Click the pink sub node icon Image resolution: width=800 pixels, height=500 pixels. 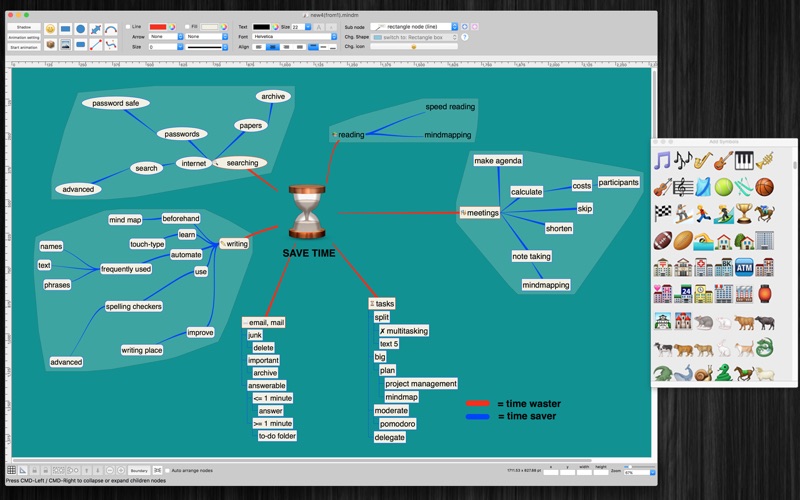pyautogui.click(x=474, y=27)
